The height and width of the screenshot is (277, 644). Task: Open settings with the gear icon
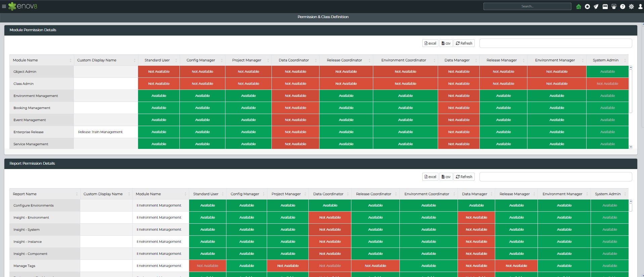(631, 6)
